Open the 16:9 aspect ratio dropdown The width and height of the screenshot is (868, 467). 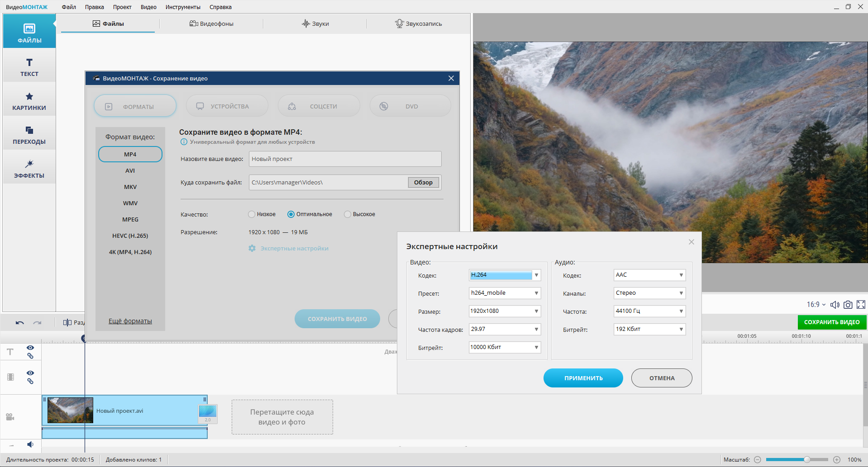tap(816, 305)
